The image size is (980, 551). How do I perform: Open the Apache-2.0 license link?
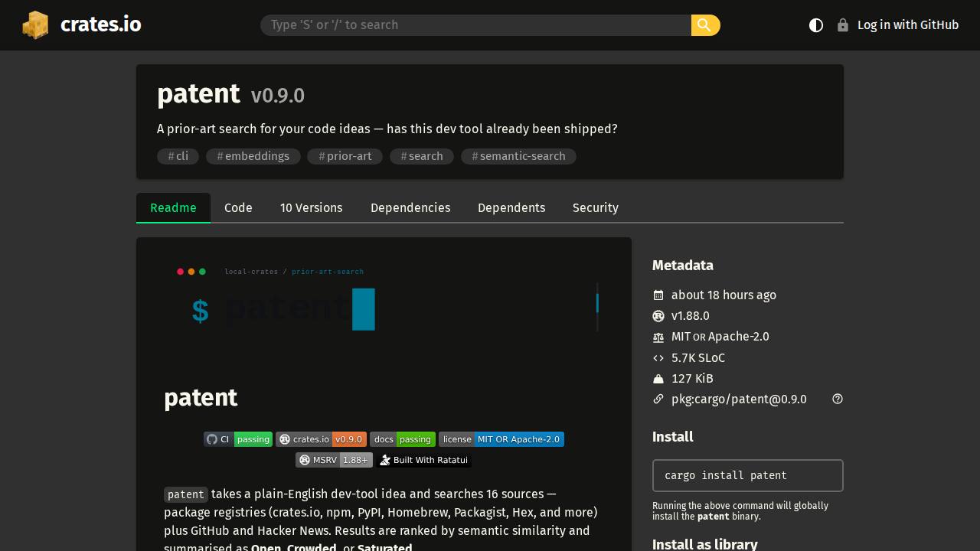pos(739,337)
